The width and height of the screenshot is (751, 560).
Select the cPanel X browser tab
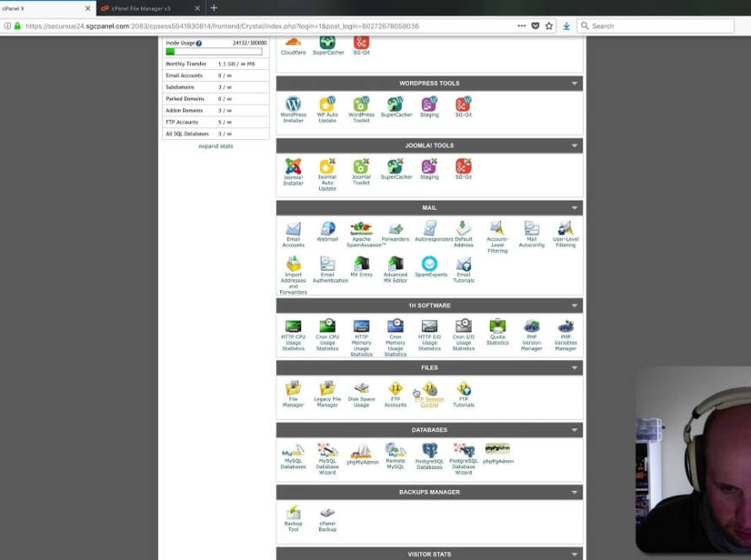pos(42,8)
